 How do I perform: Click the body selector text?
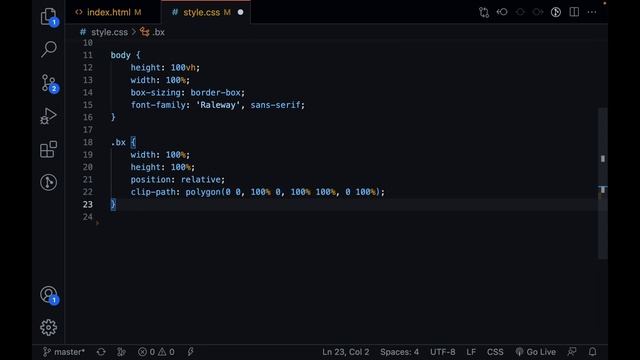(x=120, y=55)
